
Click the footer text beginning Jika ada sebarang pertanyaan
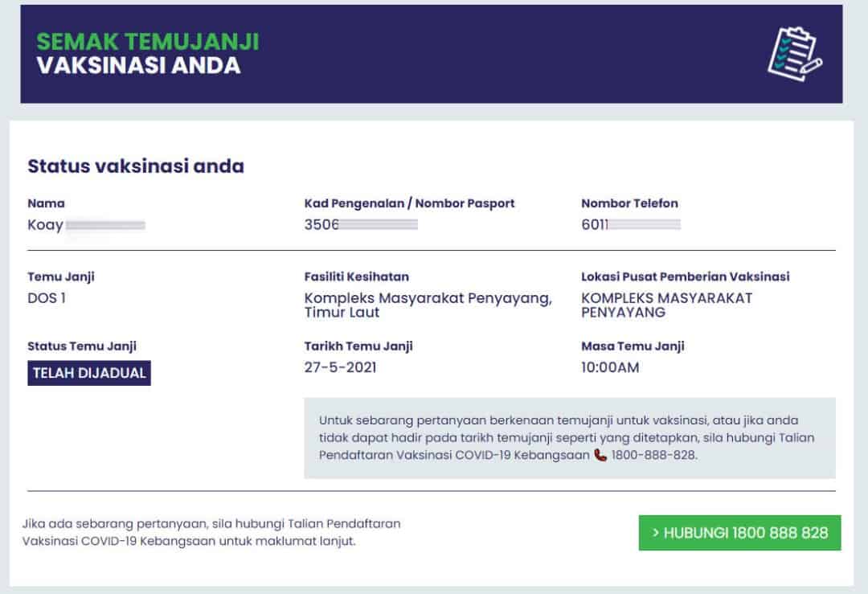[211, 532]
